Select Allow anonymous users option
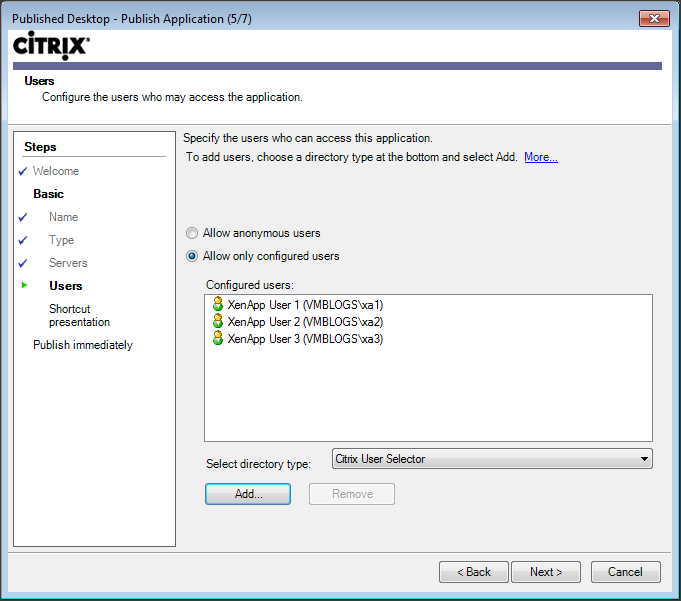The width and height of the screenshot is (681, 601). (192, 234)
